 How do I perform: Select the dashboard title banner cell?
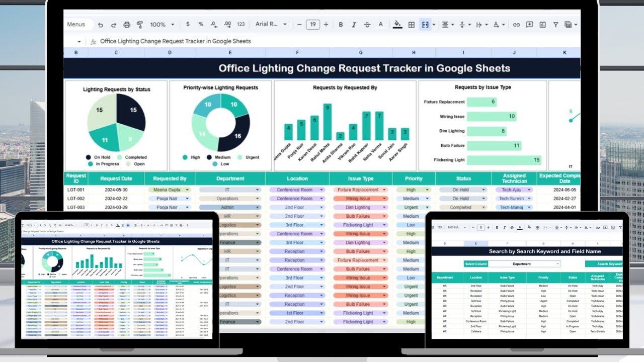322,68
